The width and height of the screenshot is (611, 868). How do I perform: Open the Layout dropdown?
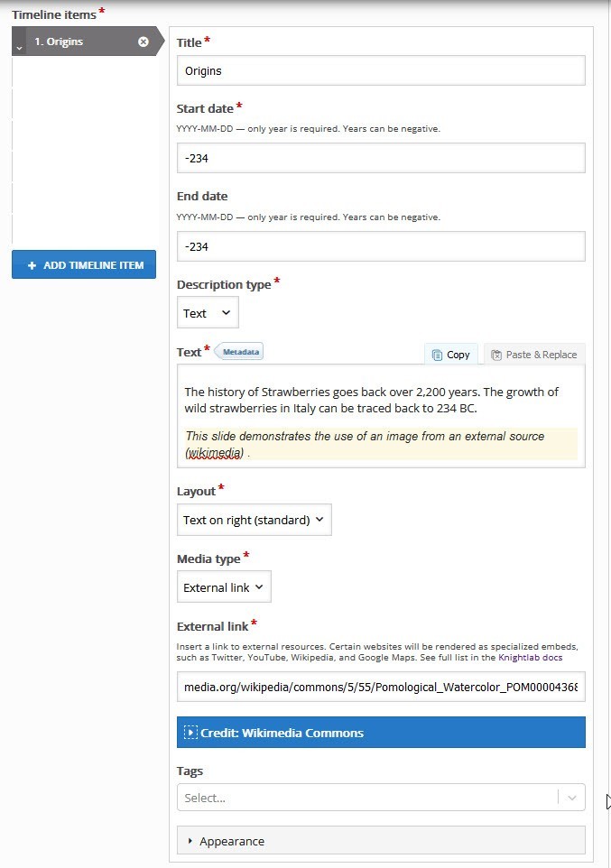[254, 520]
